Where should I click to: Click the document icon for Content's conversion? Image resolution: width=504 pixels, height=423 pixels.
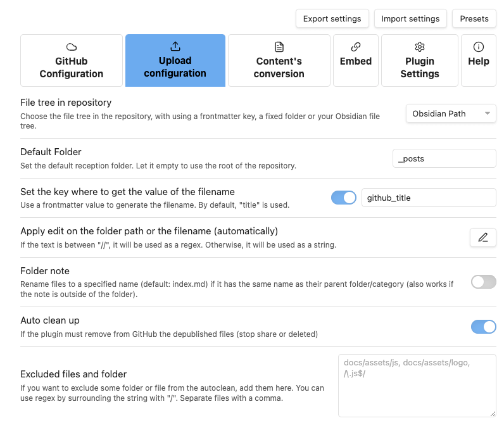pyautogui.click(x=279, y=47)
